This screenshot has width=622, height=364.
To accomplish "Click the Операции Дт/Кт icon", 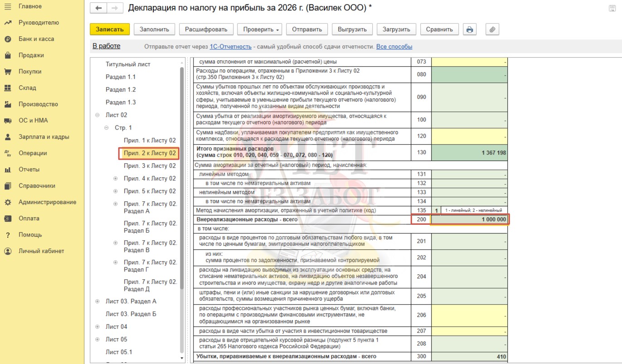I will [x=7, y=153].
